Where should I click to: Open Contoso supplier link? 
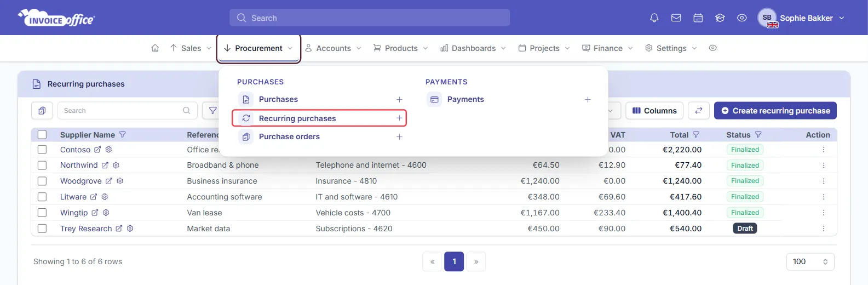75,150
